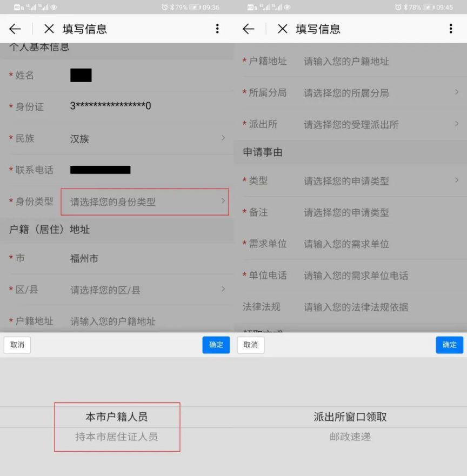This screenshot has height=476, width=467.
Task: Choose the 持本市居住证人员 picker option
Action: (x=116, y=437)
